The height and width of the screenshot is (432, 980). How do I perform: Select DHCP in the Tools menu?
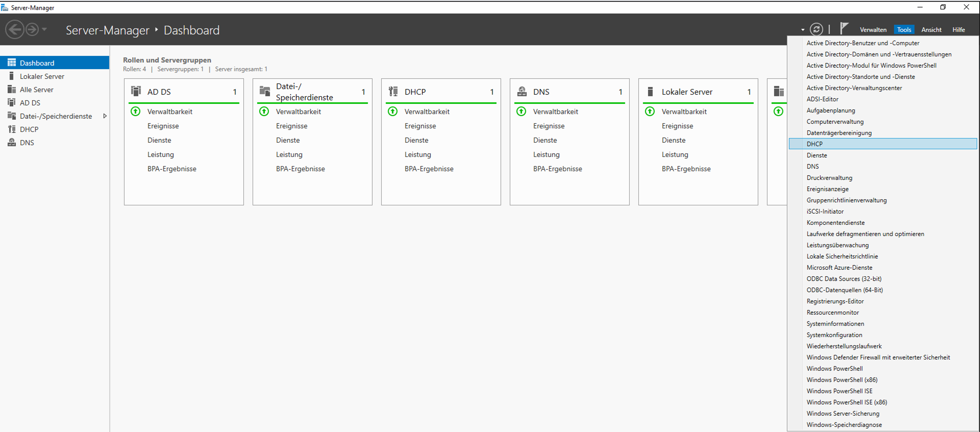tap(814, 144)
